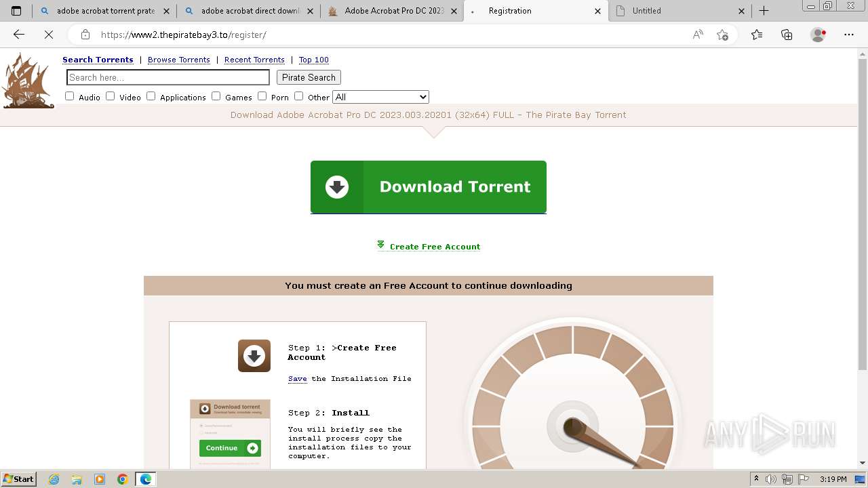Open Edge settings and more menu
Viewport: 868px width, 488px height.
click(x=849, y=35)
